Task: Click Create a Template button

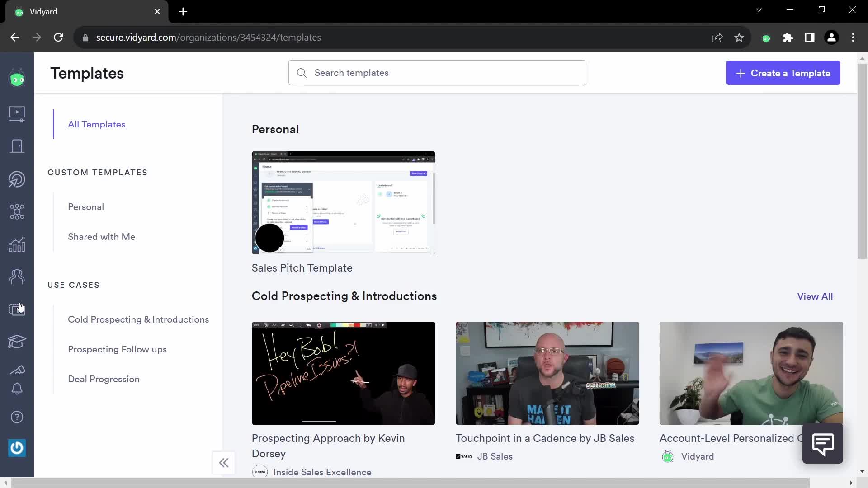Action: (x=783, y=73)
